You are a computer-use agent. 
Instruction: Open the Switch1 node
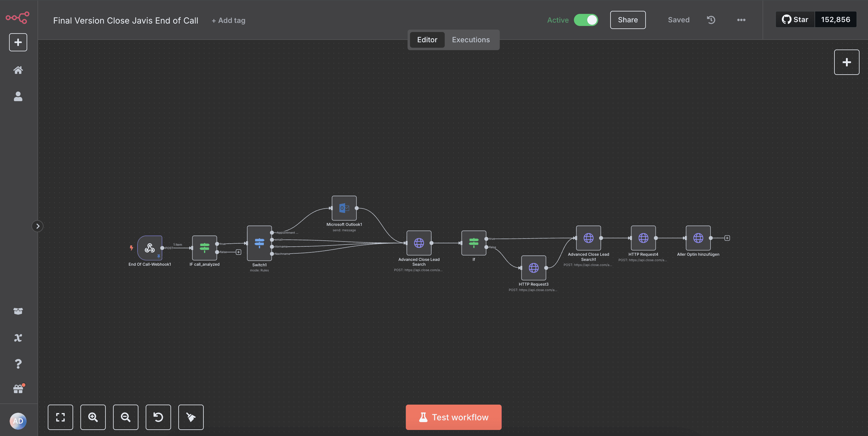click(x=259, y=243)
